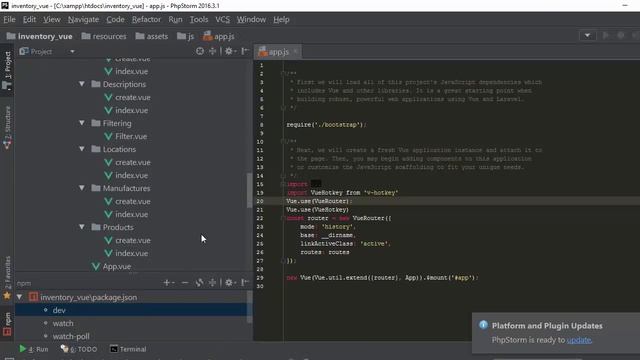This screenshot has width=640, height=360.
Task: Open run configuration dropdown in toolbar
Action: [x=587, y=36]
